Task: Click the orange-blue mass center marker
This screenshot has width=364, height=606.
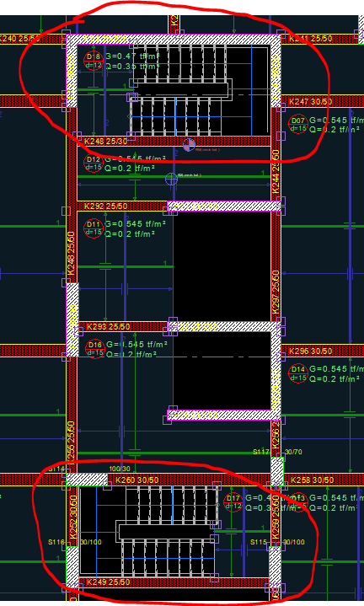Action: click(189, 144)
